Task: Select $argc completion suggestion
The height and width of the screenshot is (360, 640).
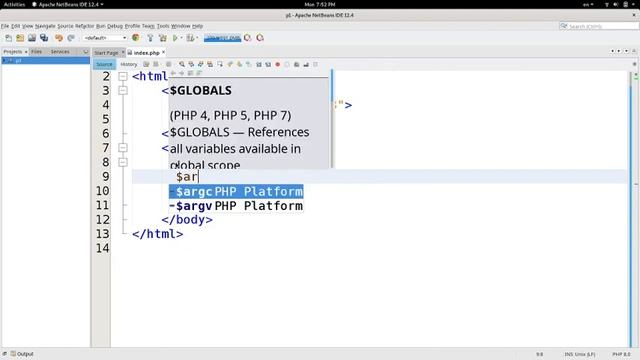Action: (x=236, y=191)
